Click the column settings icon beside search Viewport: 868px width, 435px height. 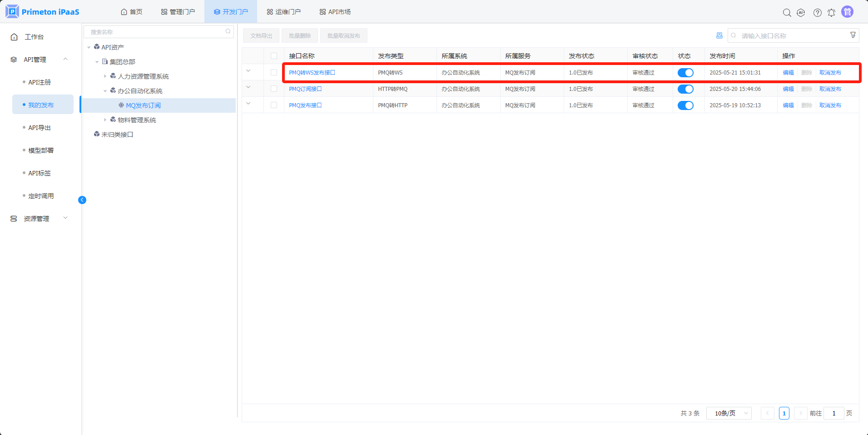719,35
